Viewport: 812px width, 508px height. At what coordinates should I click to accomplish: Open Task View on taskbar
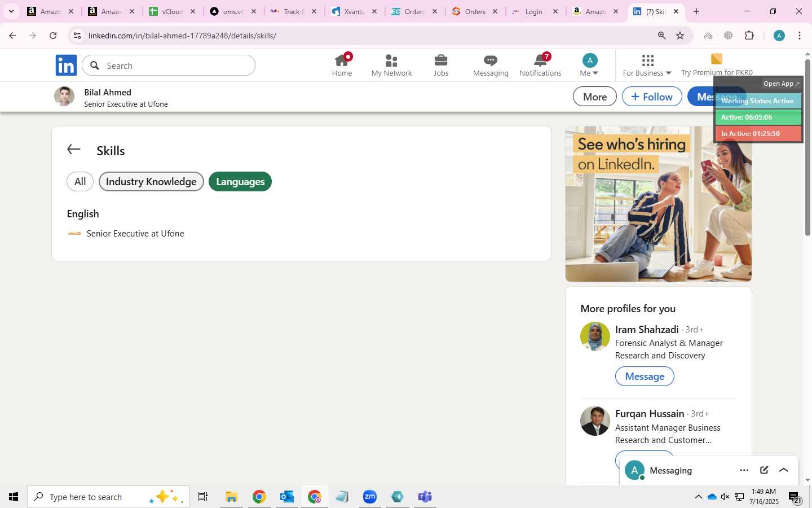pyautogui.click(x=203, y=497)
